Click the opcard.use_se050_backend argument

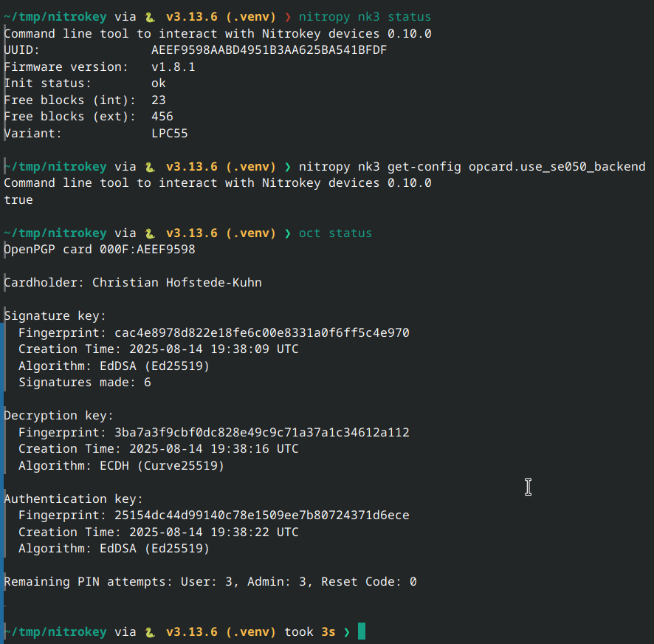(557, 167)
